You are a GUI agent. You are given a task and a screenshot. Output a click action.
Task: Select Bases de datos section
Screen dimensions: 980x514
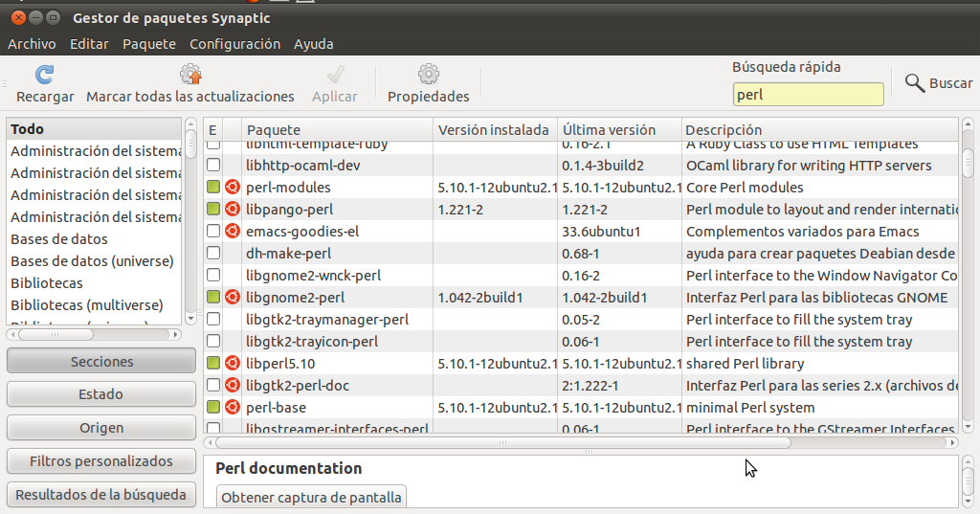(x=94, y=239)
